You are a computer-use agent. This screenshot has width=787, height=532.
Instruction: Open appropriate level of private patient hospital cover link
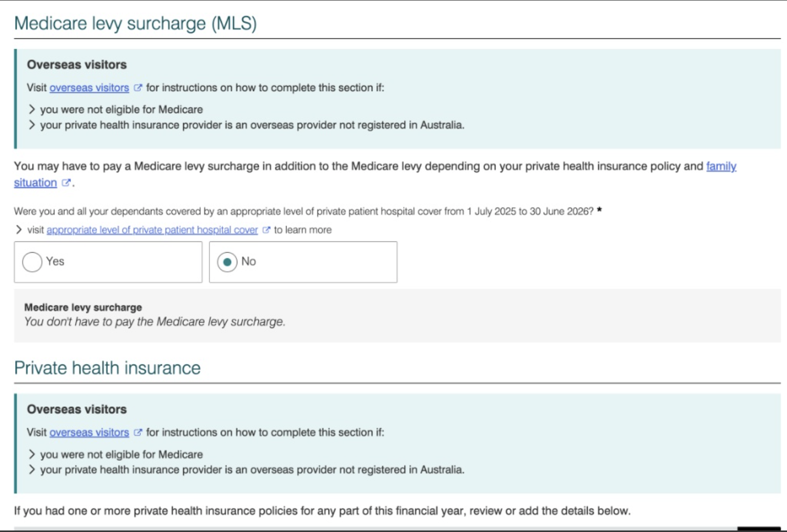152,230
